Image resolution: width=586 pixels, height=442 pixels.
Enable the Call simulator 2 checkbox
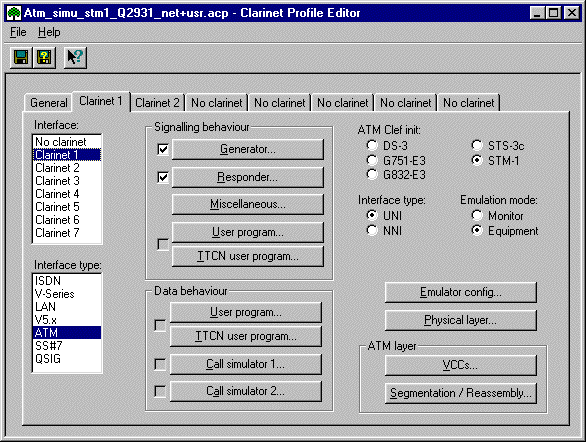160,392
